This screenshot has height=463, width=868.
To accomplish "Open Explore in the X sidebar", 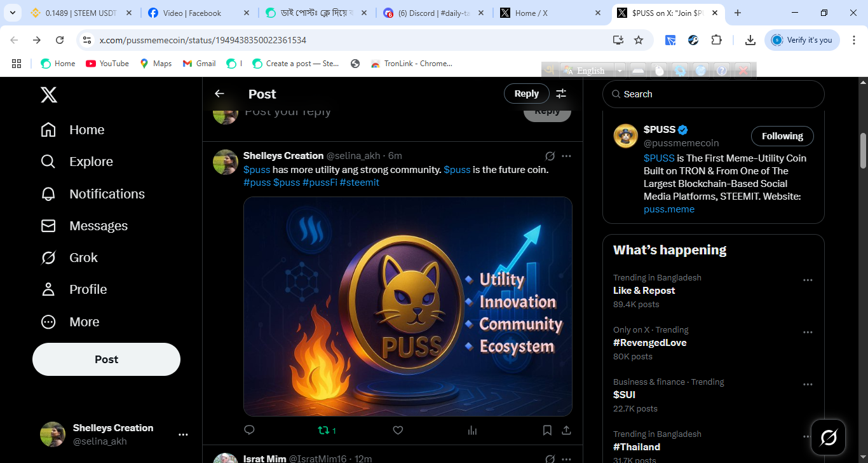I will click(77, 162).
